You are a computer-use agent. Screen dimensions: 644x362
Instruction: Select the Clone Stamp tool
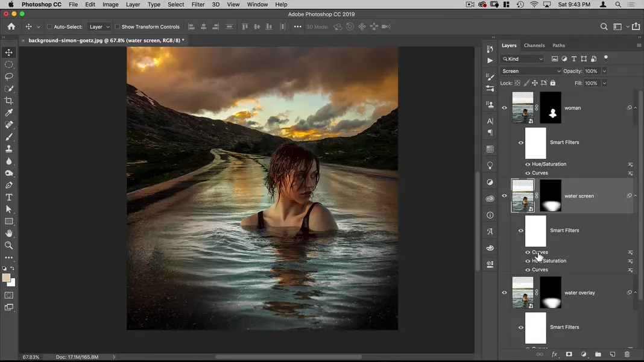tap(8, 149)
